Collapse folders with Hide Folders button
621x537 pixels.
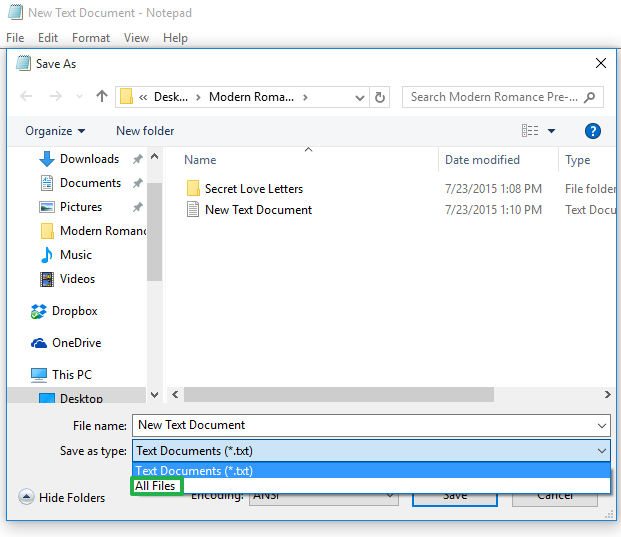[x=62, y=498]
